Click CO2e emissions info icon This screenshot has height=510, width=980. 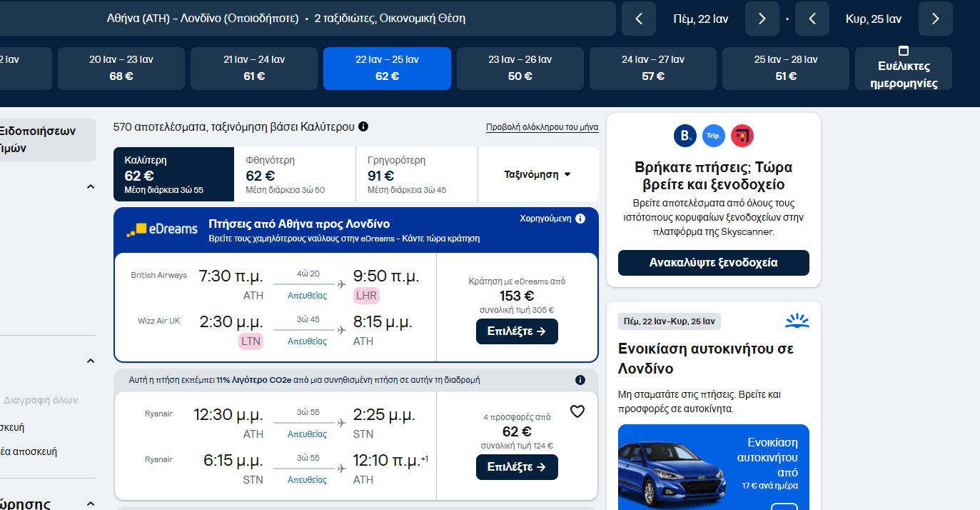pyautogui.click(x=580, y=380)
